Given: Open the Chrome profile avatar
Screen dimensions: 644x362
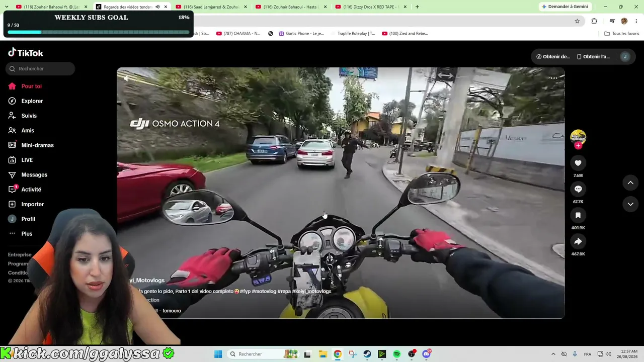Looking at the screenshot, I should 624,21.
